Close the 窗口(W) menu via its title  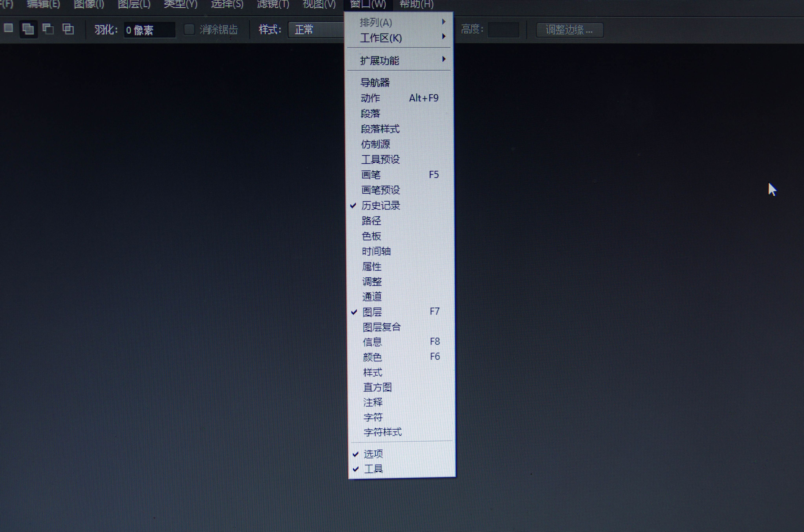[x=368, y=4]
